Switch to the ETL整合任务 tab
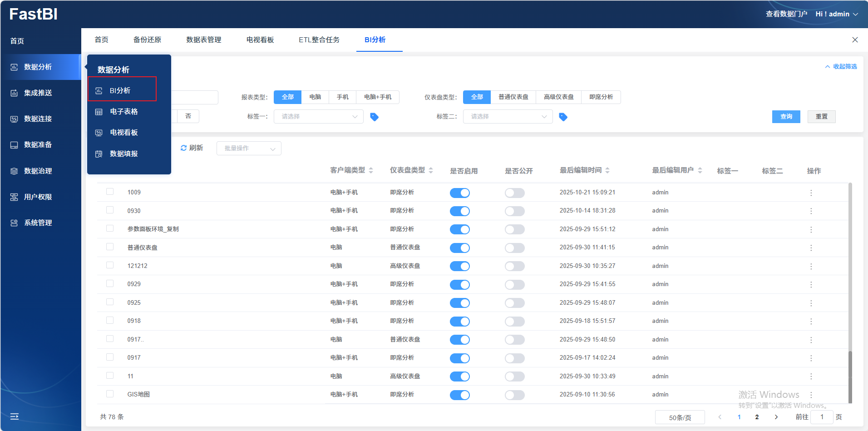Image resolution: width=868 pixels, height=431 pixels. pos(319,40)
